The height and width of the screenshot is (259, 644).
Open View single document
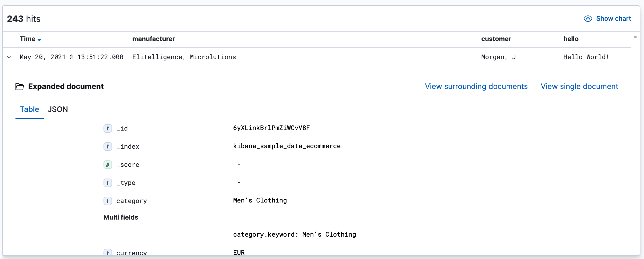coord(579,86)
